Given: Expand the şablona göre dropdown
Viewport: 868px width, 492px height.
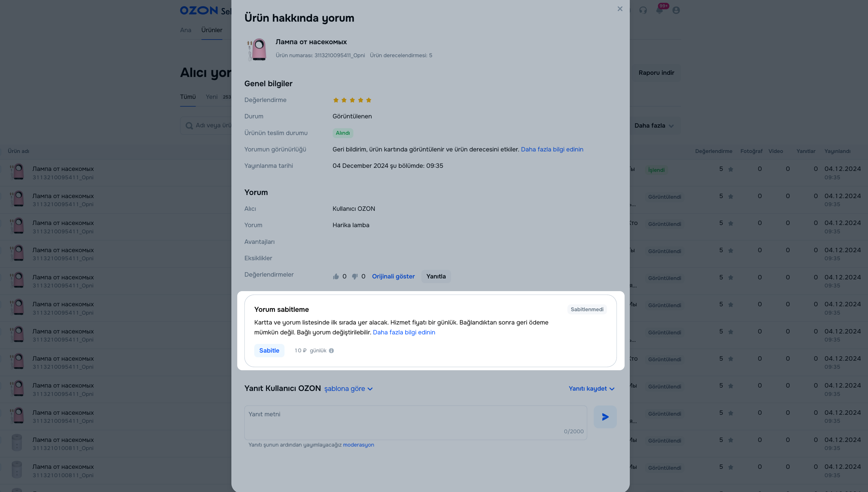Looking at the screenshot, I should (x=348, y=388).
